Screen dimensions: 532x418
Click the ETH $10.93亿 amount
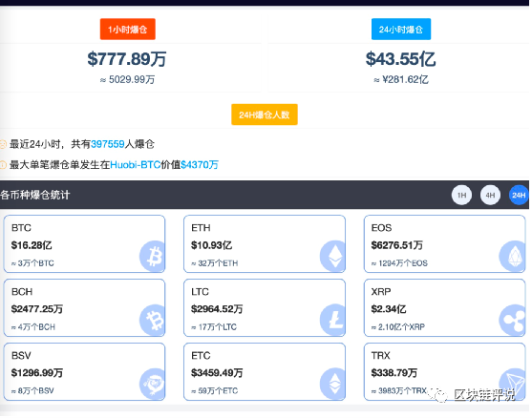click(211, 245)
